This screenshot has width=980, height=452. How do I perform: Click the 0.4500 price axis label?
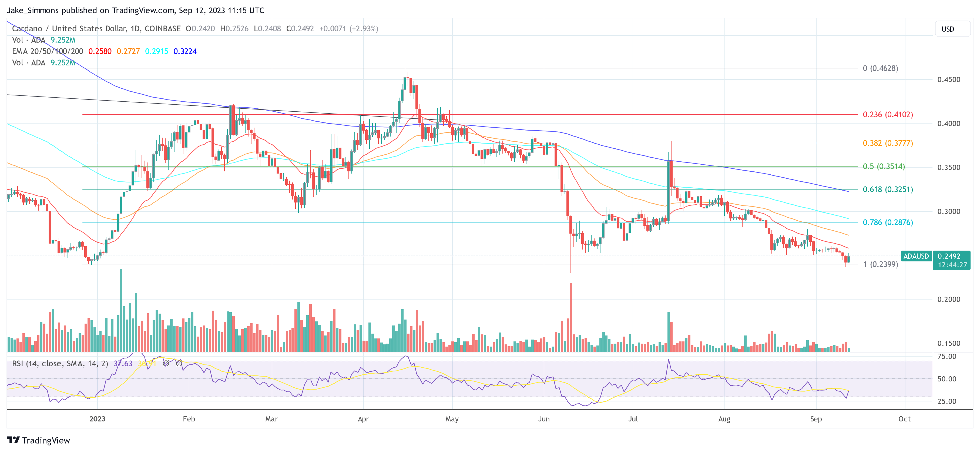[x=949, y=79]
